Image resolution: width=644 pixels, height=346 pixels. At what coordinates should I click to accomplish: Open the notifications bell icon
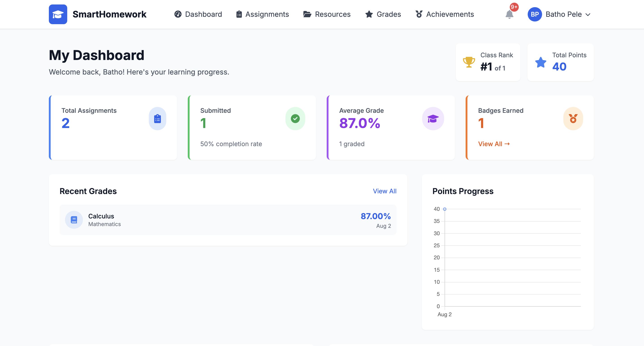(509, 14)
